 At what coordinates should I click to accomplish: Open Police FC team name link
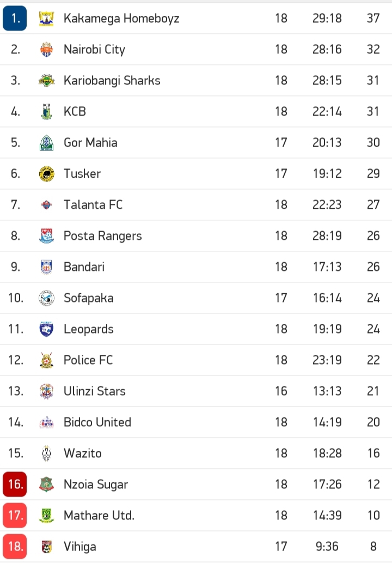88,360
